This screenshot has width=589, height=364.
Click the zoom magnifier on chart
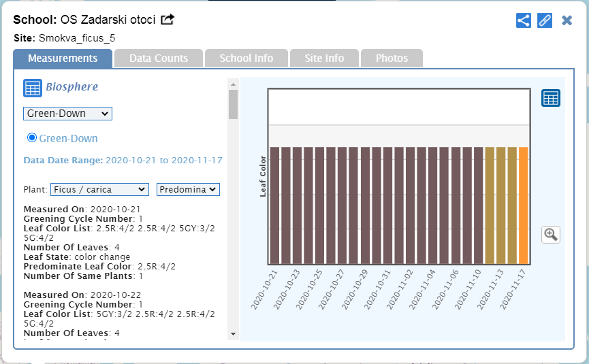pos(550,235)
